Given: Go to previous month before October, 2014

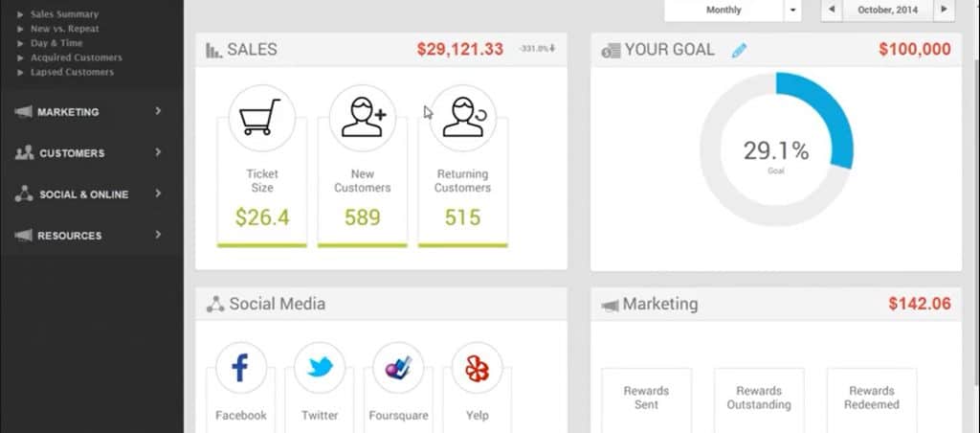Looking at the screenshot, I should [832, 10].
